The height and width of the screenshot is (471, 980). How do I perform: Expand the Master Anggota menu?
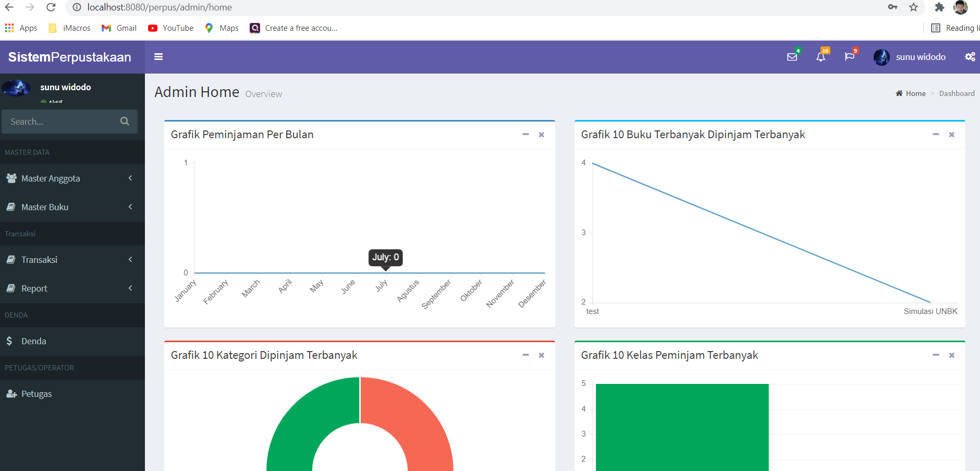point(72,178)
